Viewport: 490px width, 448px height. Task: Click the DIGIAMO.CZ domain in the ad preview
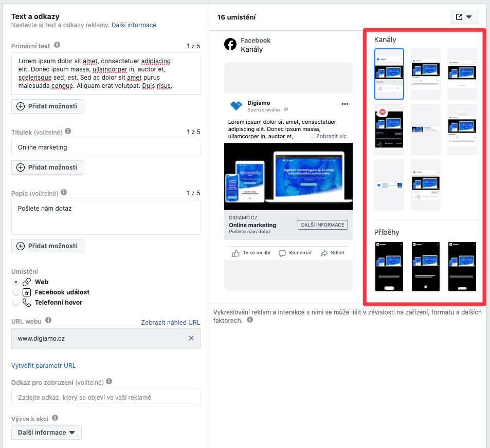(243, 218)
